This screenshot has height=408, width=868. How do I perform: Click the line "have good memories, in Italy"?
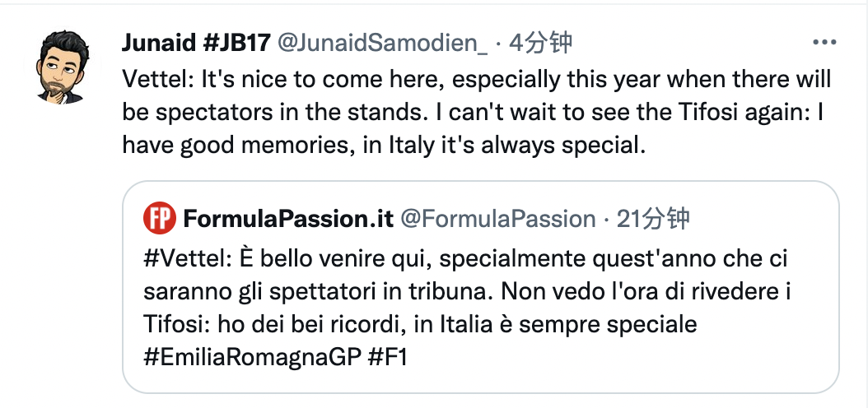point(380,146)
